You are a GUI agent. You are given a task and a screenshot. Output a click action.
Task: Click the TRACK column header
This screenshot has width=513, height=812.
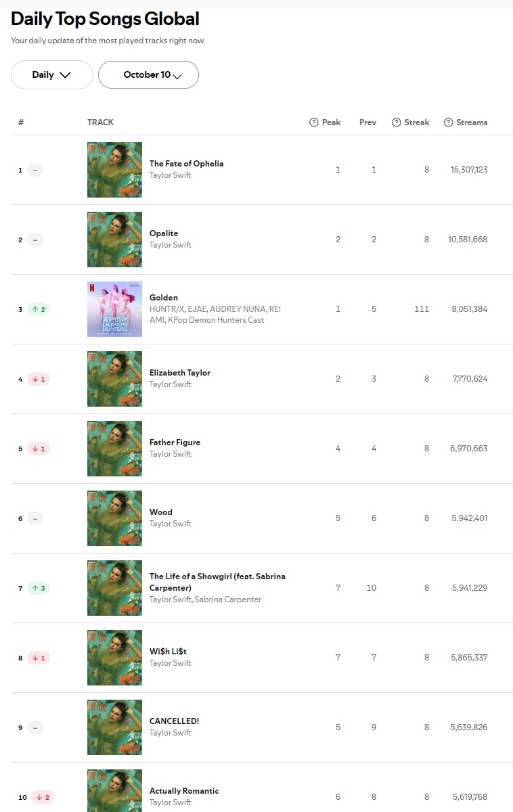point(100,122)
